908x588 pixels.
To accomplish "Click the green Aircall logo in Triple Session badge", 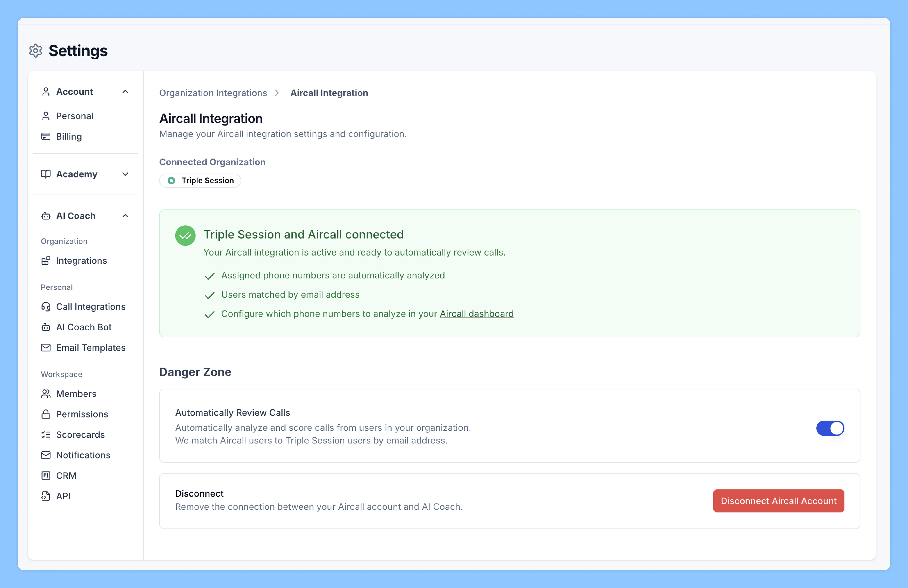I will (x=171, y=181).
